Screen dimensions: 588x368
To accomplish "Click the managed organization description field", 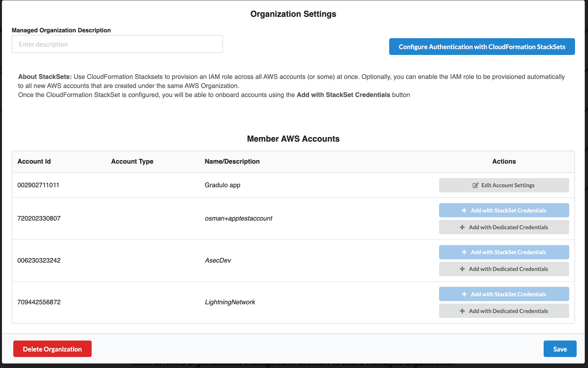I will click(117, 44).
